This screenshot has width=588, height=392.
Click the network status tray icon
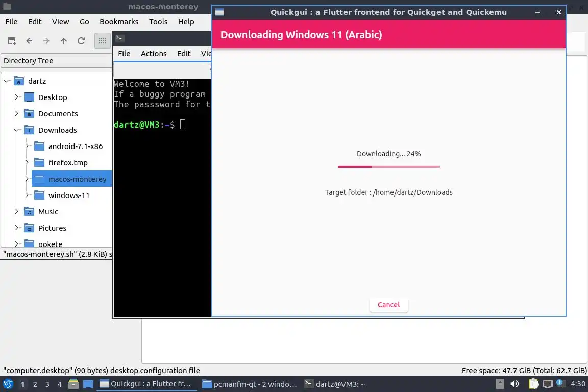[x=548, y=384]
